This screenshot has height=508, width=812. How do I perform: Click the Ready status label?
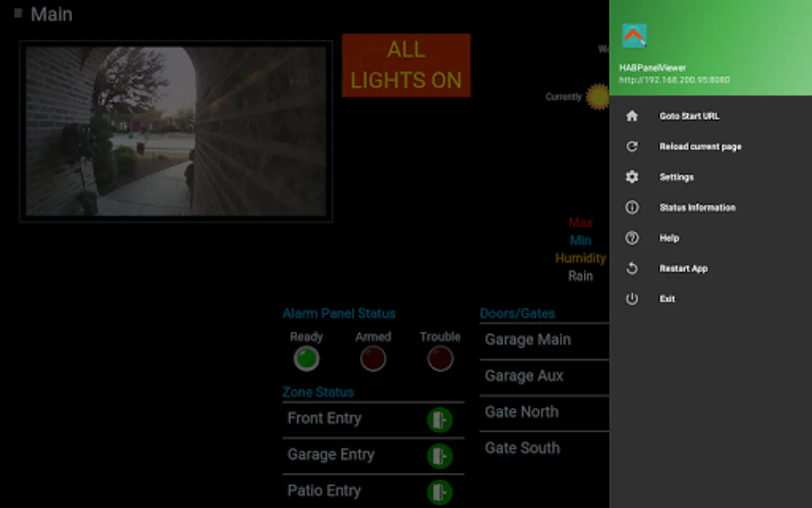point(306,336)
